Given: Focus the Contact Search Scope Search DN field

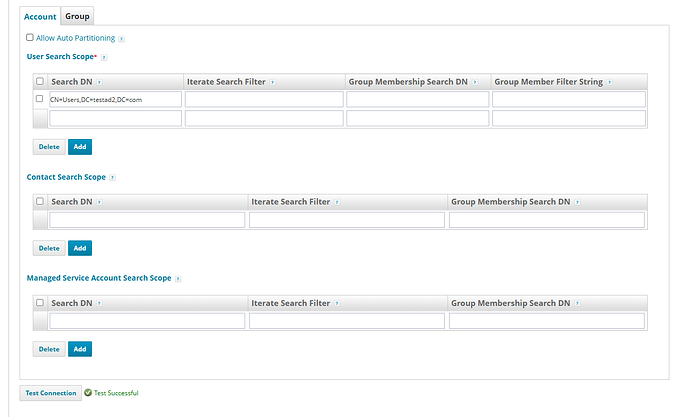Looking at the screenshot, I should (x=147, y=220).
